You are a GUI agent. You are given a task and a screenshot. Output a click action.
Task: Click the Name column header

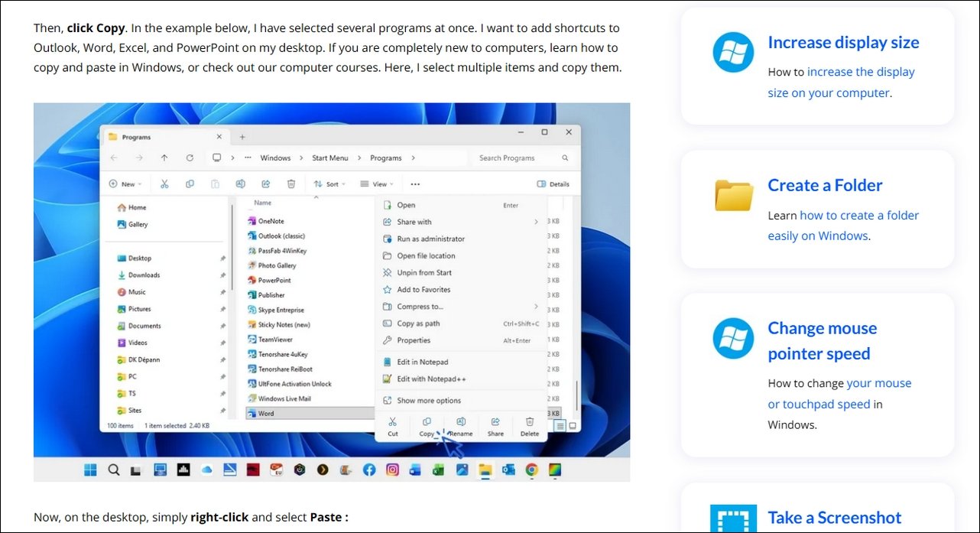click(263, 203)
